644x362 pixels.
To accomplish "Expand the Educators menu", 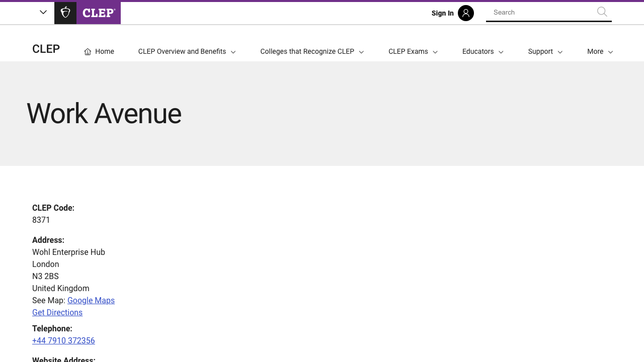I will (482, 52).
